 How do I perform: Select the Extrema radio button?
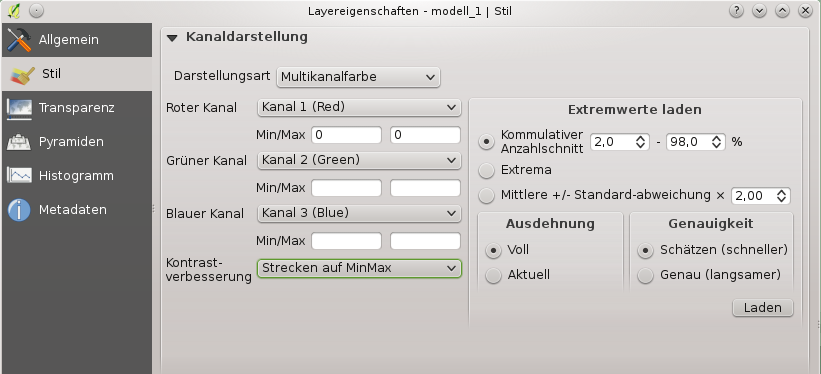pos(487,170)
